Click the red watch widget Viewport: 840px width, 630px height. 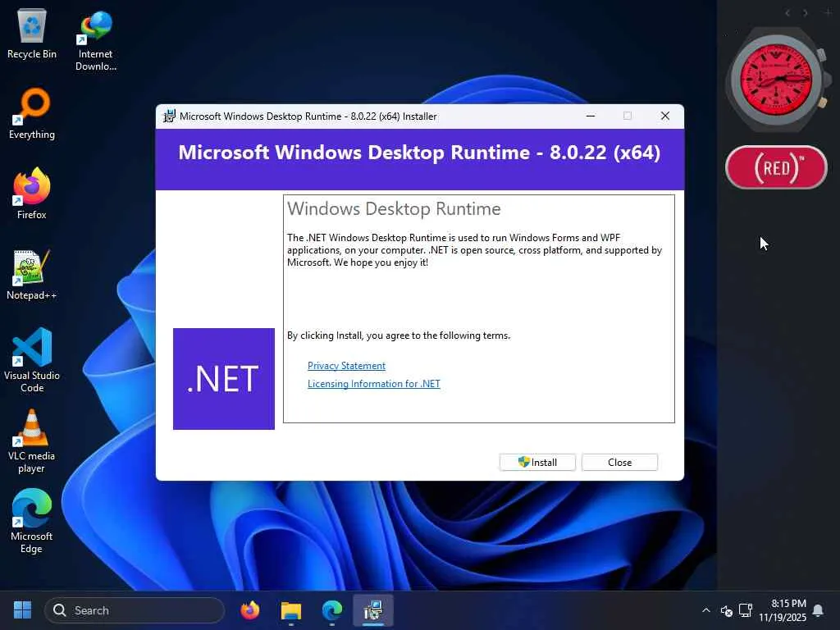point(776,80)
